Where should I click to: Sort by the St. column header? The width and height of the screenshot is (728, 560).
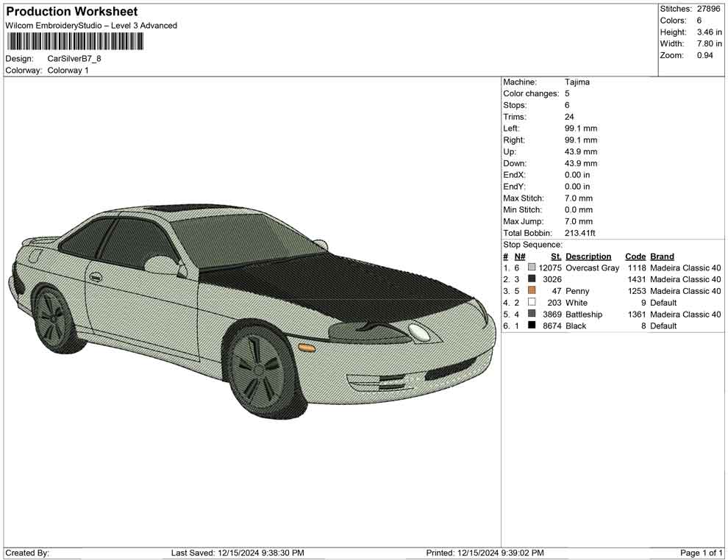click(x=555, y=256)
